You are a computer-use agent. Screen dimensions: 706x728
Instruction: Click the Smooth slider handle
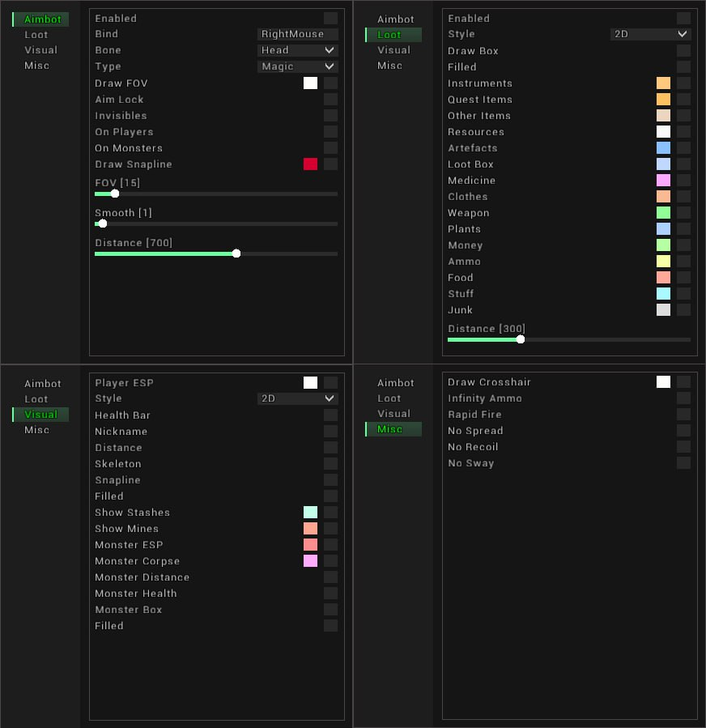(x=103, y=224)
